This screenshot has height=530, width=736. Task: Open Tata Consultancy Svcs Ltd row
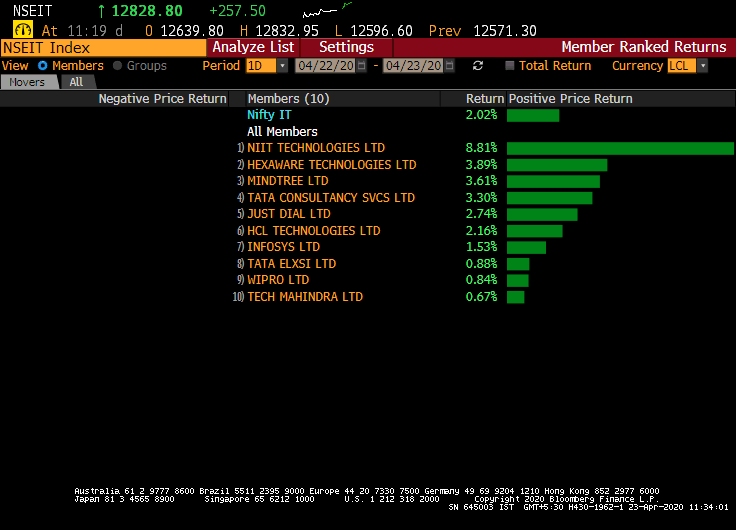coord(331,198)
